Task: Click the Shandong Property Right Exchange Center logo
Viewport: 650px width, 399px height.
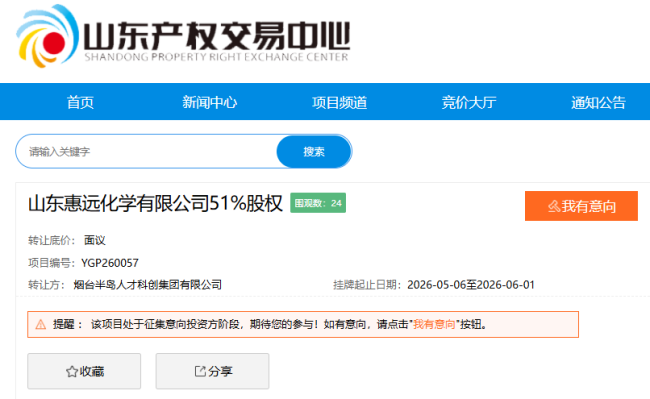Action: (183, 36)
